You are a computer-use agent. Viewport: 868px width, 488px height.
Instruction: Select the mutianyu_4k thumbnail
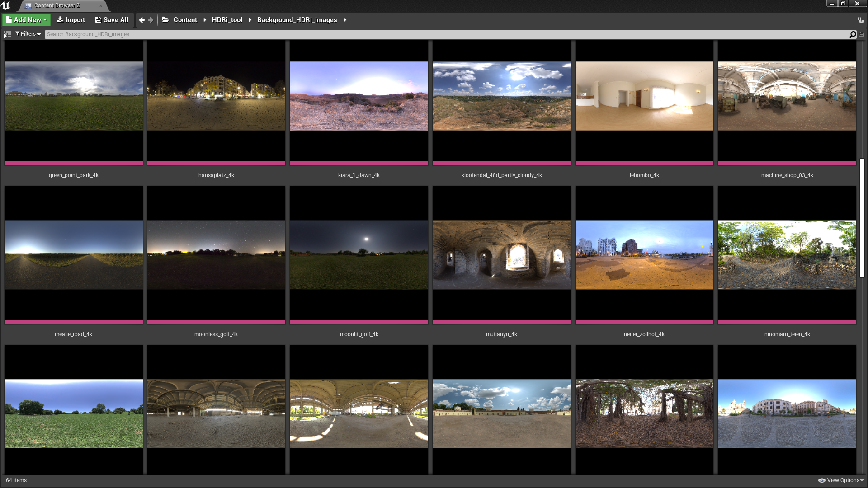pyautogui.click(x=501, y=255)
